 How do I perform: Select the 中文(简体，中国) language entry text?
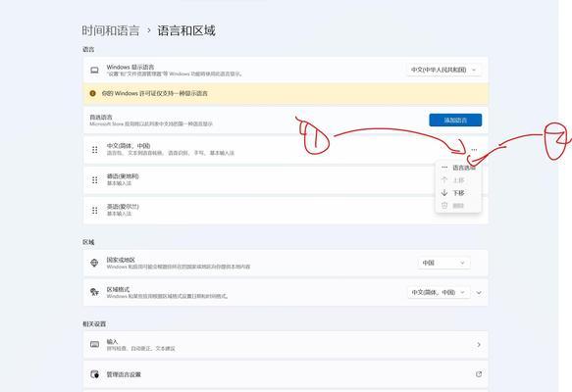pos(129,146)
